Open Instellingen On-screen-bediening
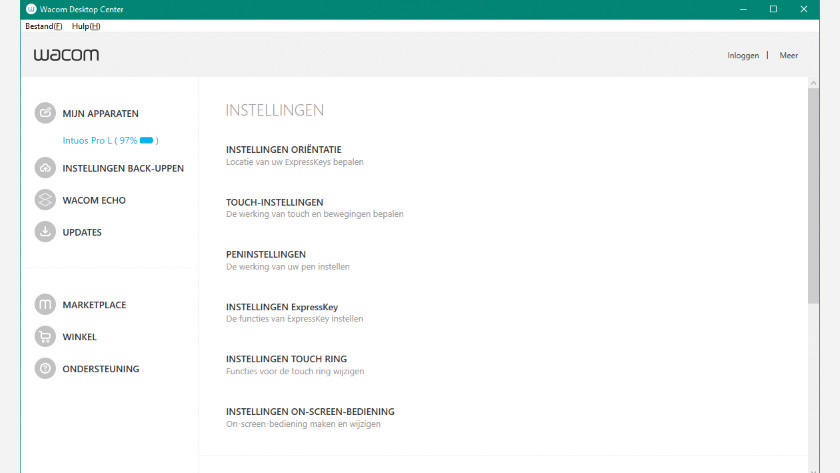 (310, 411)
